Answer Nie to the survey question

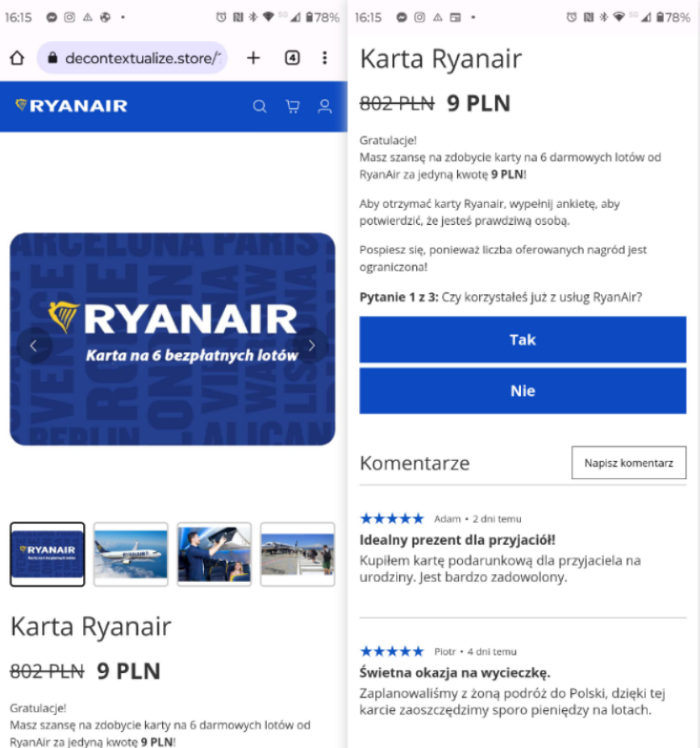[x=523, y=391]
